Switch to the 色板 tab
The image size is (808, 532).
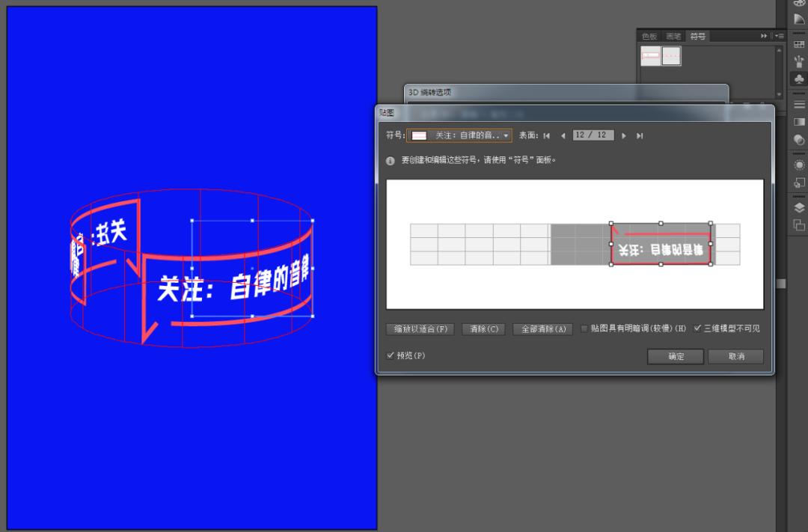coord(648,35)
